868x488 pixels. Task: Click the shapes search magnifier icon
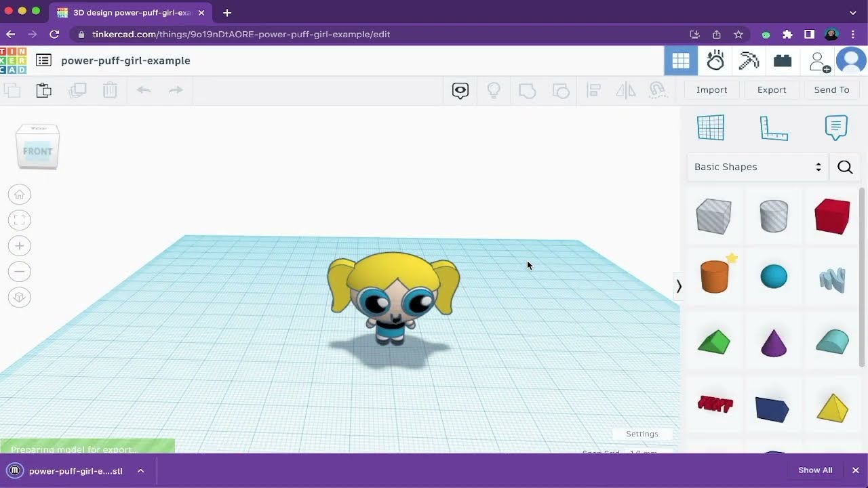tap(845, 167)
